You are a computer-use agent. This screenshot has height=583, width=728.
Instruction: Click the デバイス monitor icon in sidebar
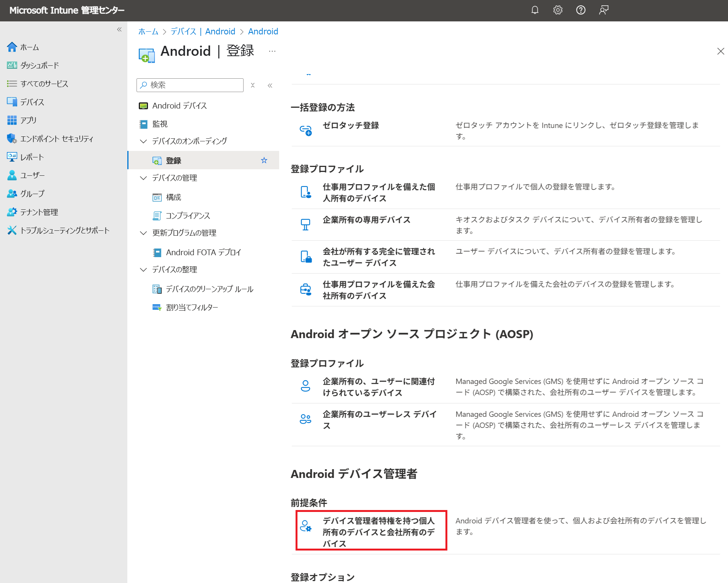12,102
